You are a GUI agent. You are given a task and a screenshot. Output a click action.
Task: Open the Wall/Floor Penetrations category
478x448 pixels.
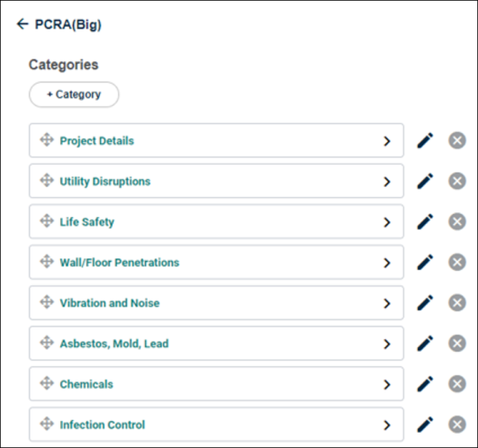pos(216,262)
